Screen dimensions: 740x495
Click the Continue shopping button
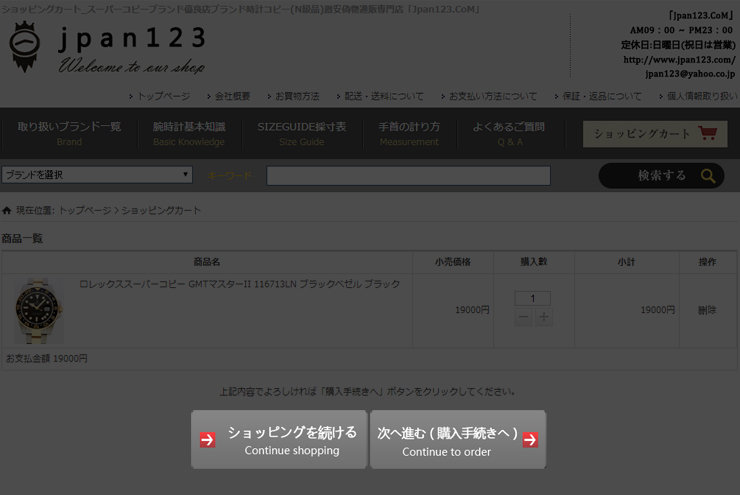279,440
